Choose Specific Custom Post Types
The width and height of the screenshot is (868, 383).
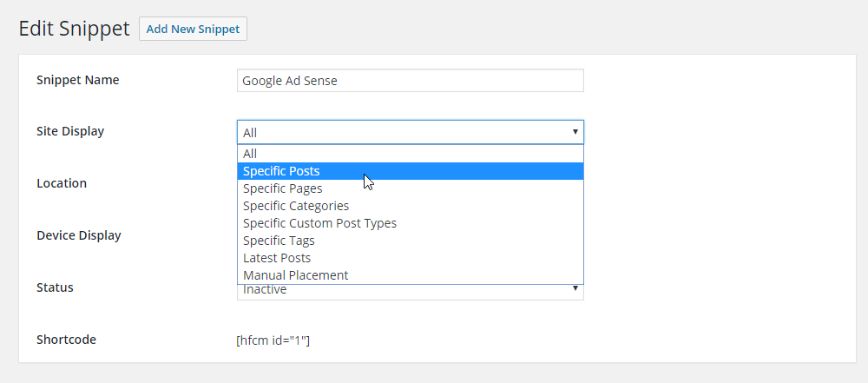[411, 223]
